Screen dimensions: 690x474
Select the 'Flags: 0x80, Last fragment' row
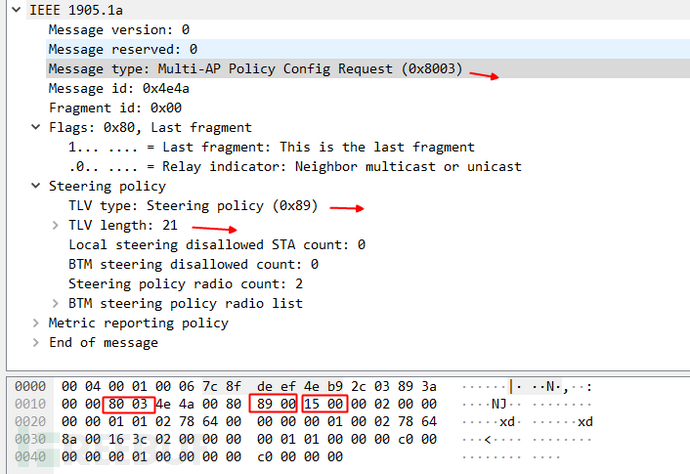[x=150, y=127]
